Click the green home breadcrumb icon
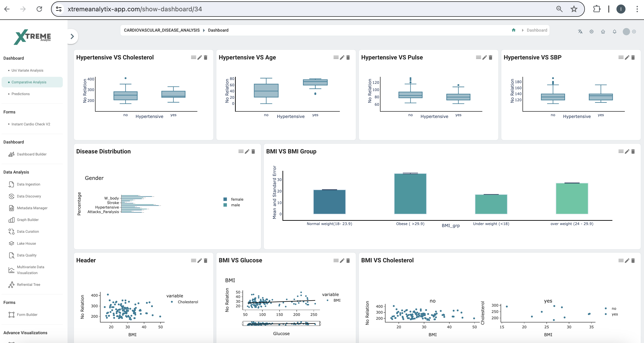This screenshot has width=644, height=343. pyautogui.click(x=513, y=30)
